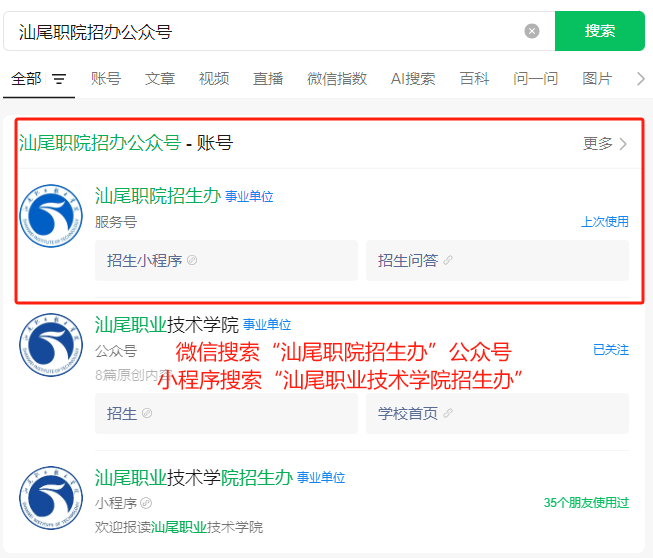Switch to the 图片 tab
Viewport: 653px width, 558px height.
[x=597, y=79]
